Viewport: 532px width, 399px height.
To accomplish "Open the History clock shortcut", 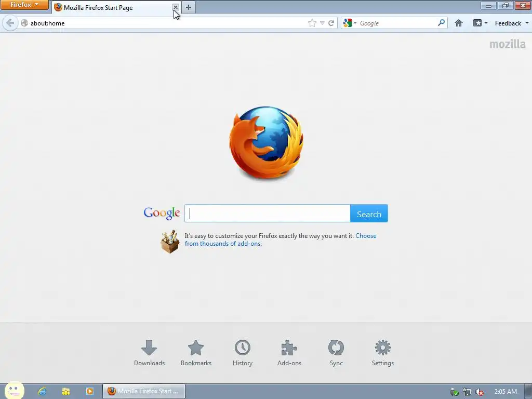I will (242, 348).
